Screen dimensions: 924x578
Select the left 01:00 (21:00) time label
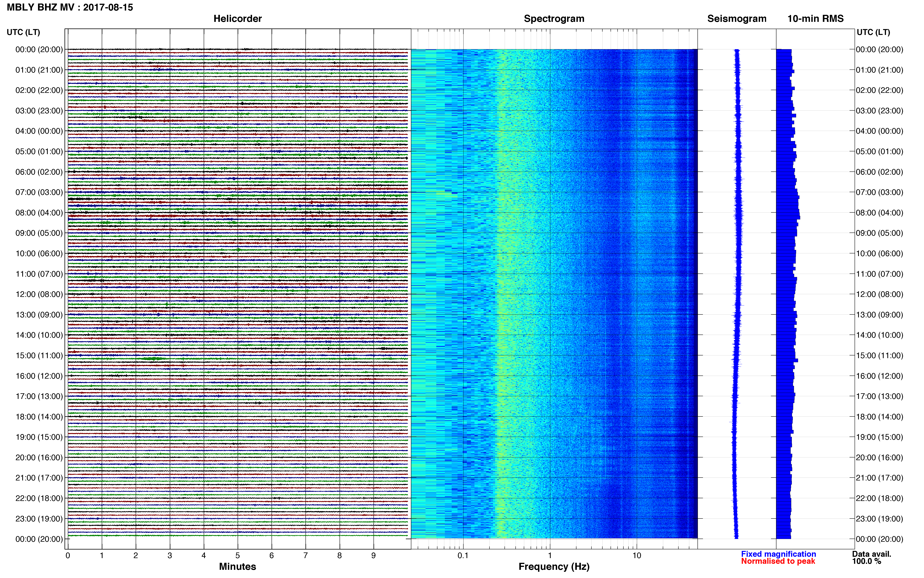39,70
